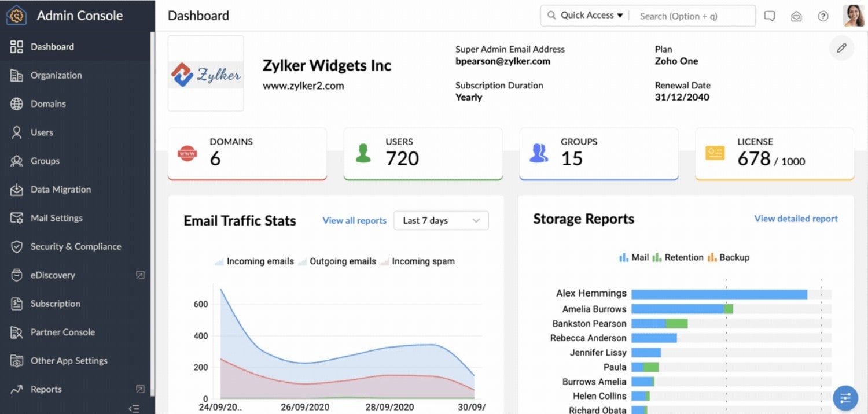
Task: Hide the Incoming spam data series
Action: (x=417, y=261)
